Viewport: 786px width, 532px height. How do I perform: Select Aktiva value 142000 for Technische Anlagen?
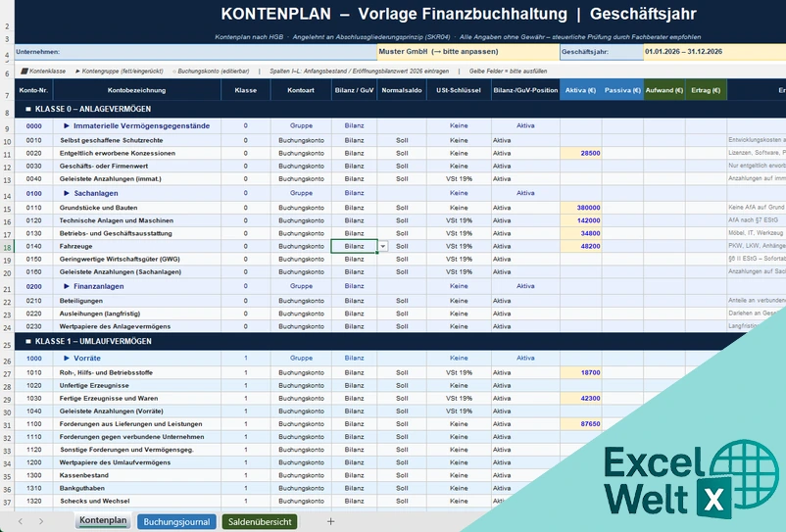click(x=581, y=220)
